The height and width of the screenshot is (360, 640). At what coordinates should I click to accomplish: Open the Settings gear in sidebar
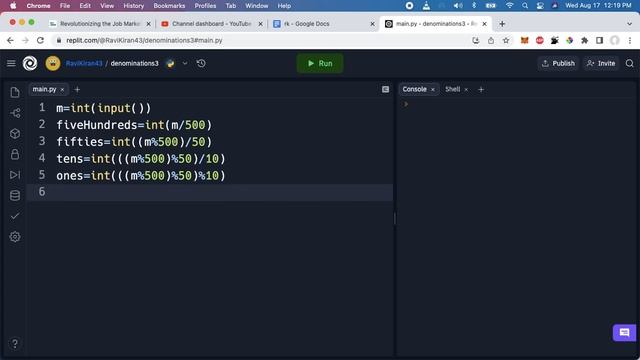(15, 237)
